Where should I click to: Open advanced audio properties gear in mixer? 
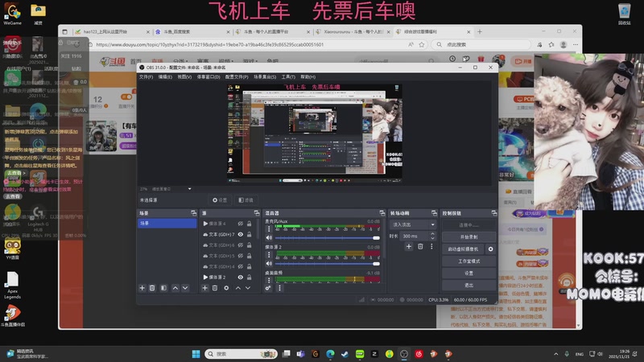click(x=268, y=288)
